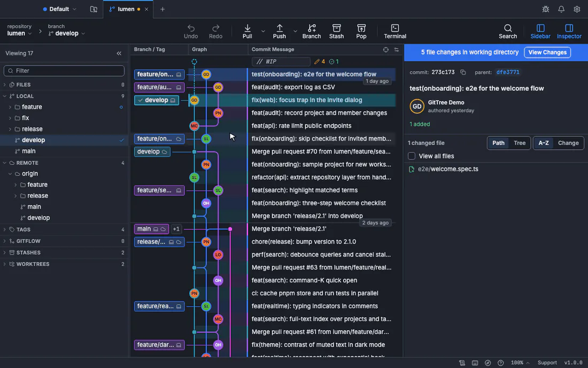Click the MC avatar on rate limit commit
Screen dimensions: 588x368
(194, 126)
